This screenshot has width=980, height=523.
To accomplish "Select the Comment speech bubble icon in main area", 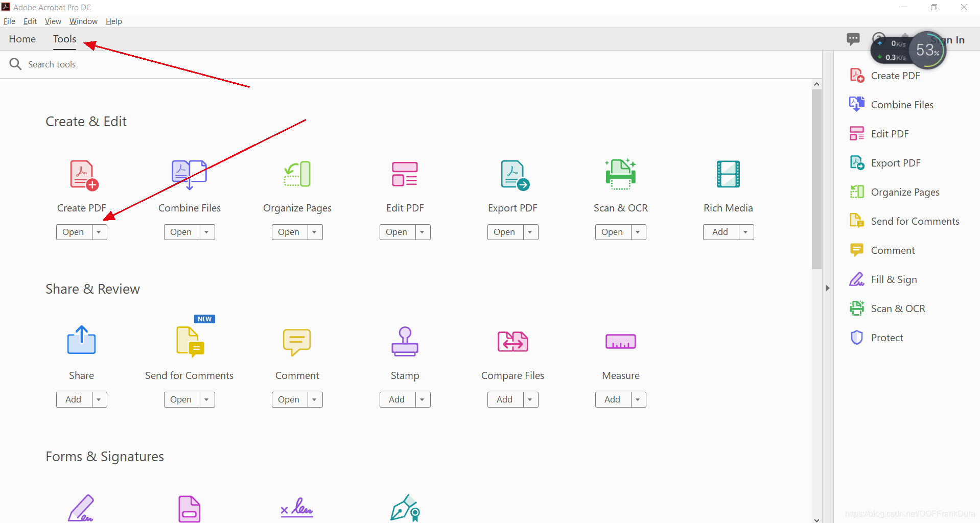I will point(297,342).
